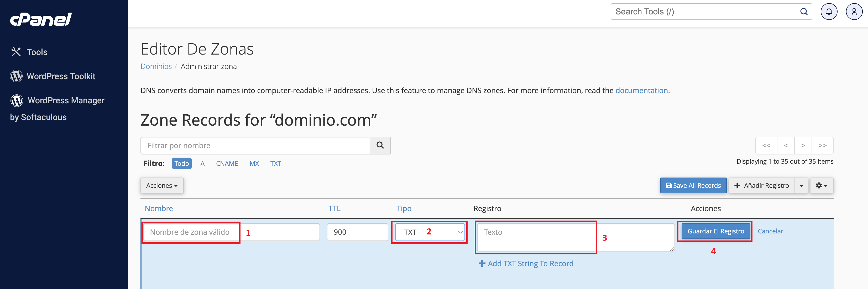
Task: Open WordPress Toolkit in sidebar
Action: coord(53,76)
